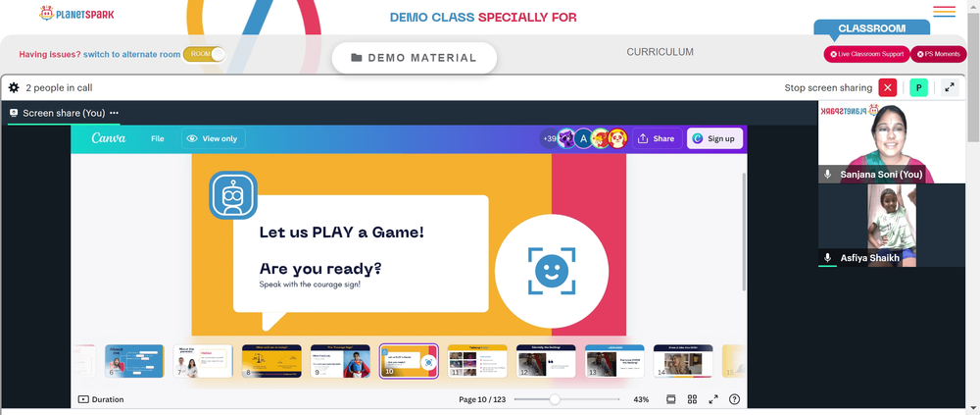Select the Screen share (You) tab

pyautogui.click(x=64, y=113)
